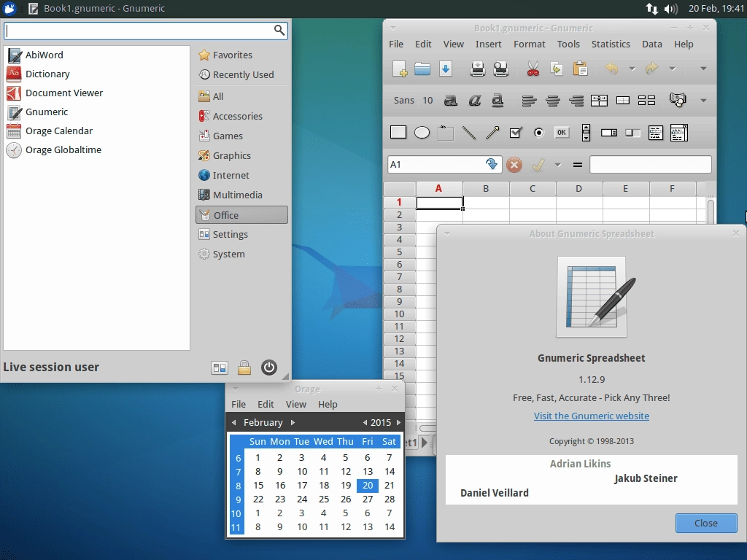Paste clipboard using the toolbar paste icon
Image resolution: width=747 pixels, height=560 pixels.
coord(580,69)
